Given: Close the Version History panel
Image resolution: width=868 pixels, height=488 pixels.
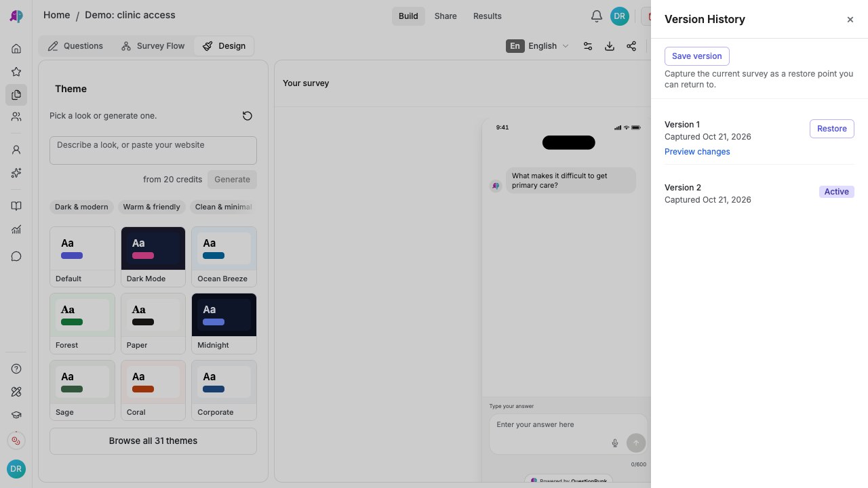Looking at the screenshot, I should (x=850, y=20).
